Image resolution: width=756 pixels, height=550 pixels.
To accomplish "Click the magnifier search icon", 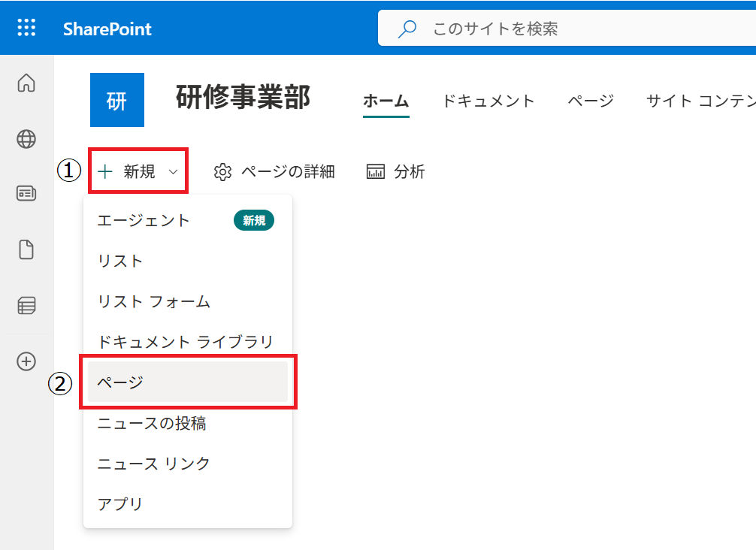I will point(407,29).
